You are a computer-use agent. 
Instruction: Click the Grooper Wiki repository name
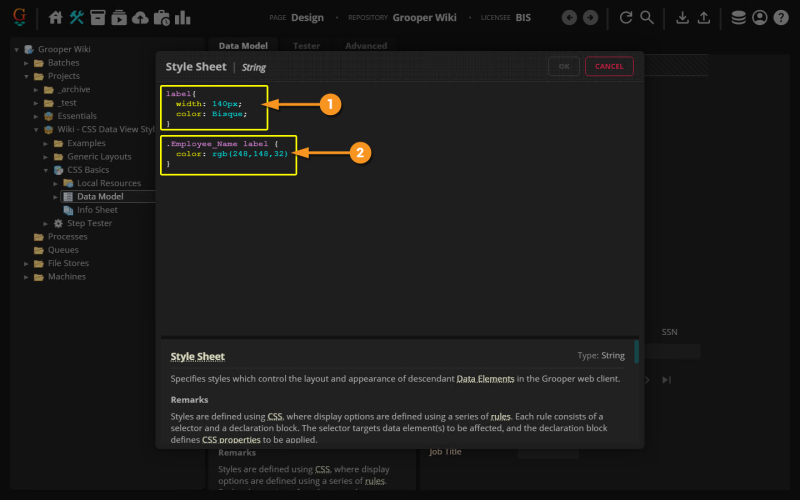click(424, 17)
